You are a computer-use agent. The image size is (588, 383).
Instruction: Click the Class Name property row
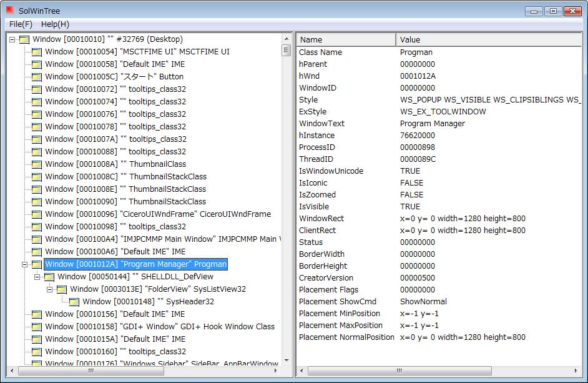439,52
